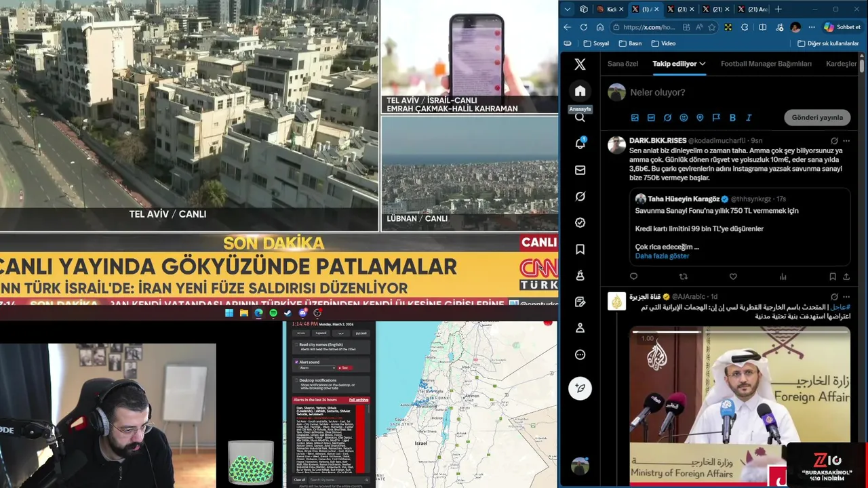This screenshot has width=868, height=488.
Task: Click browser refresh button
Action: tap(584, 27)
